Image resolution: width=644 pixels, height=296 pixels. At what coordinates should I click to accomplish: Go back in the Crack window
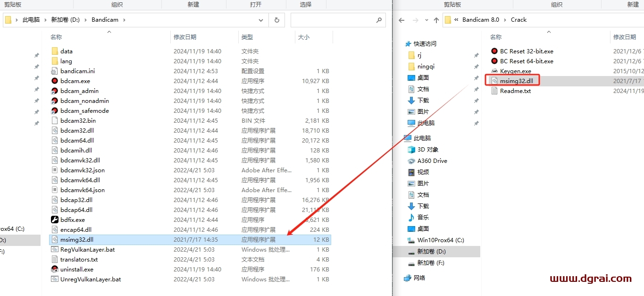pyautogui.click(x=401, y=20)
